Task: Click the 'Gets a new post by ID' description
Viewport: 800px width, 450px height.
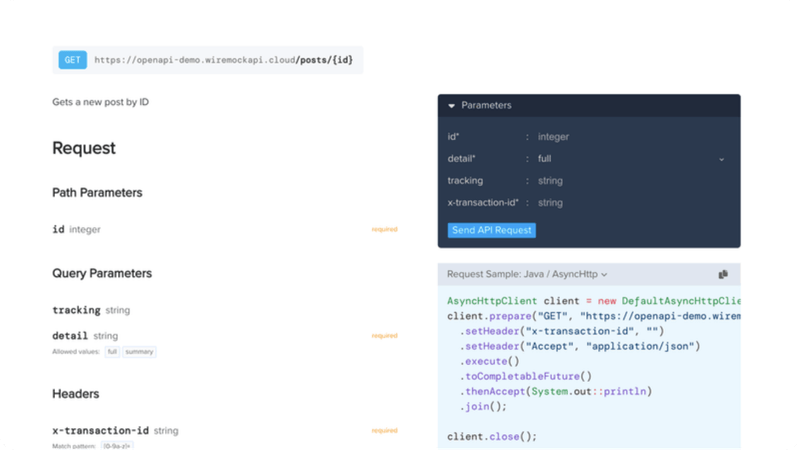Action: pos(101,102)
